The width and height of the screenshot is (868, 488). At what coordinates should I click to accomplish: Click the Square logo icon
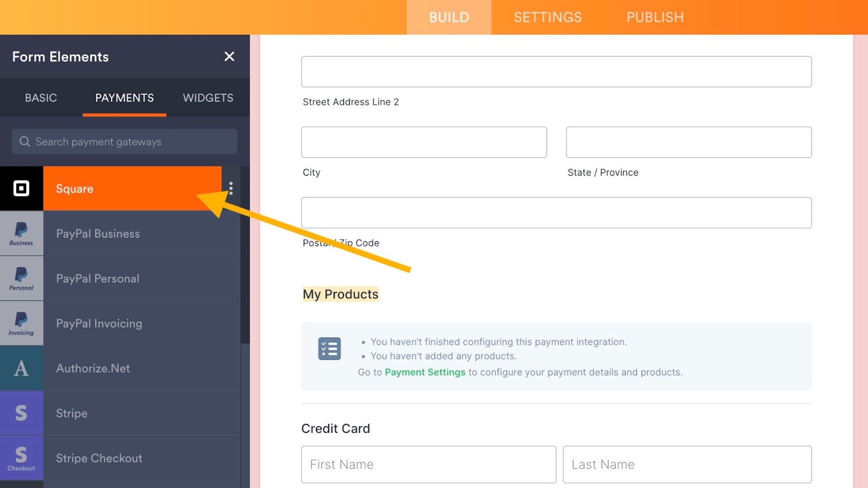[21, 189]
